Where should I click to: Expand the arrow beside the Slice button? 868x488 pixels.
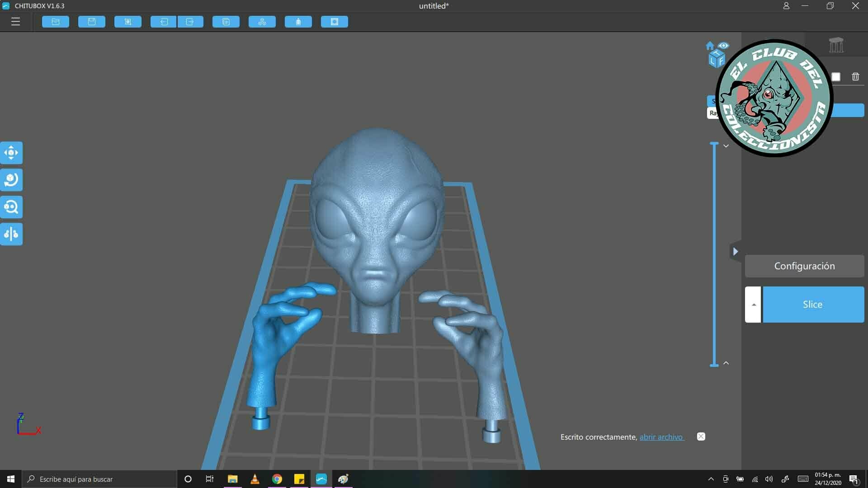(x=753, y=305)
